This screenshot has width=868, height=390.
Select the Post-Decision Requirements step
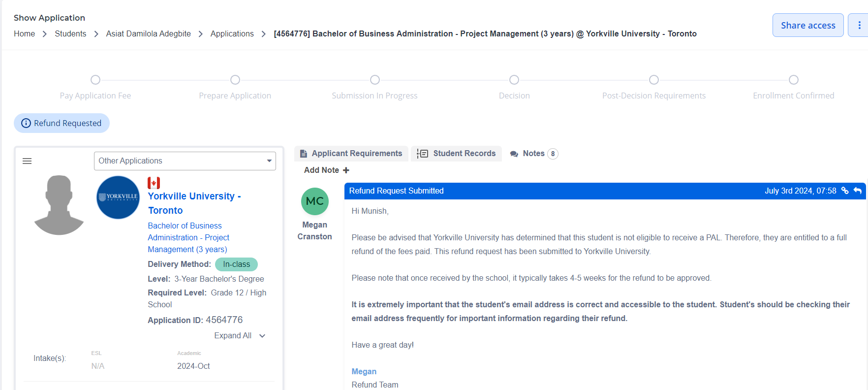654,87
